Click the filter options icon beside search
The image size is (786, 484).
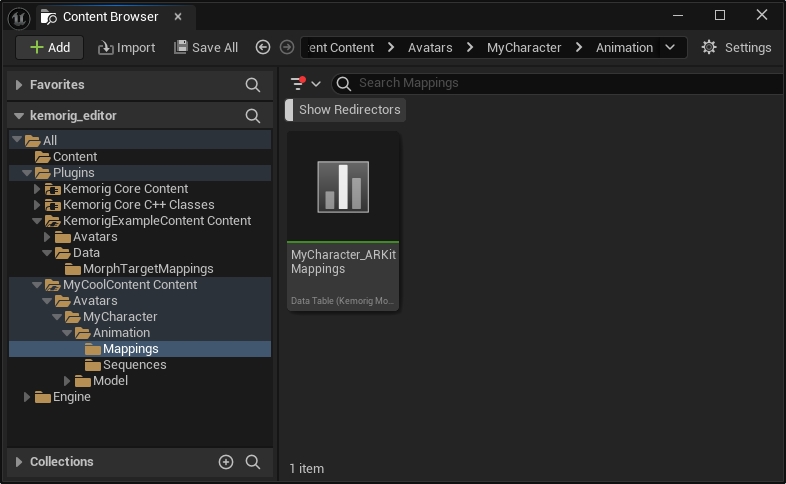(x=304, y=84)
